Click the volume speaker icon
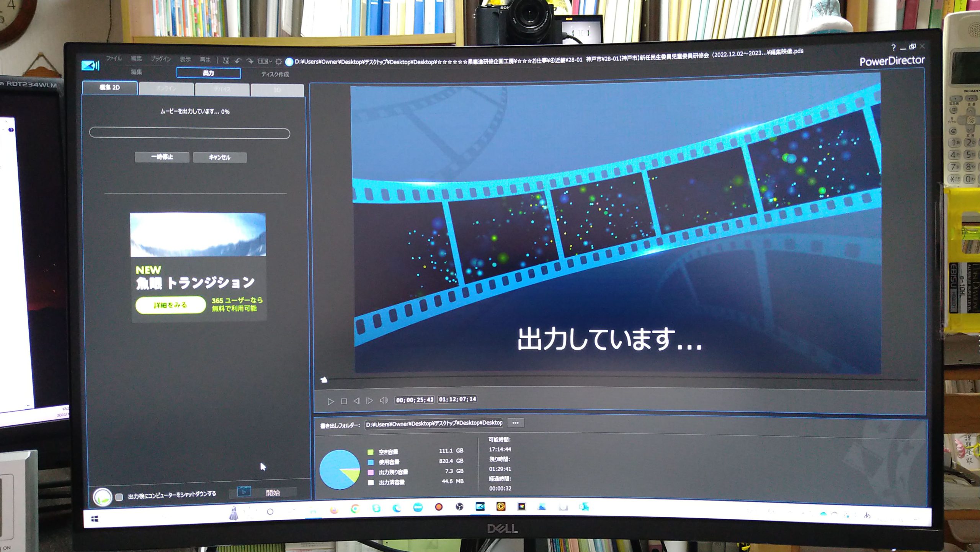This screenshot has width=980, height=552. [383, 400]
